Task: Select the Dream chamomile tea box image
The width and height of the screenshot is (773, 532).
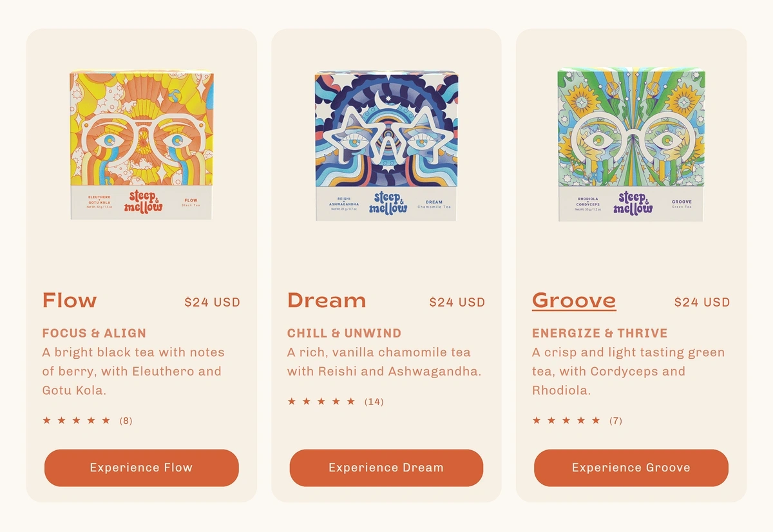Action: click(386, 145)
